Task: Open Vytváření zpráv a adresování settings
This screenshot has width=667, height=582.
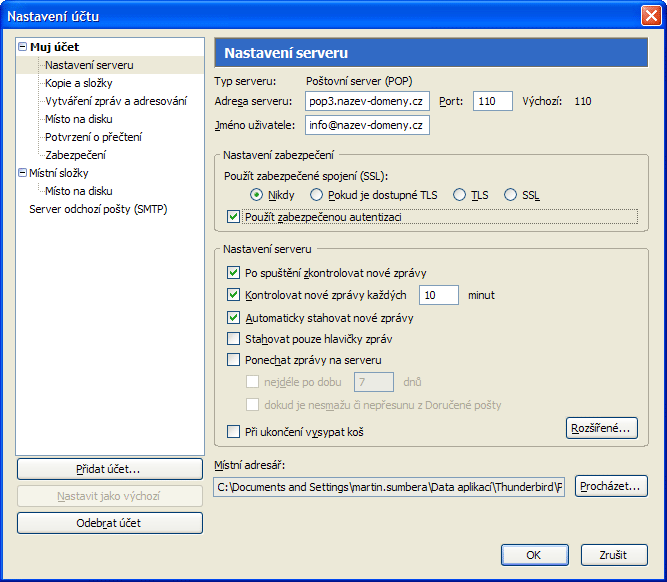Action: (115, 101)
